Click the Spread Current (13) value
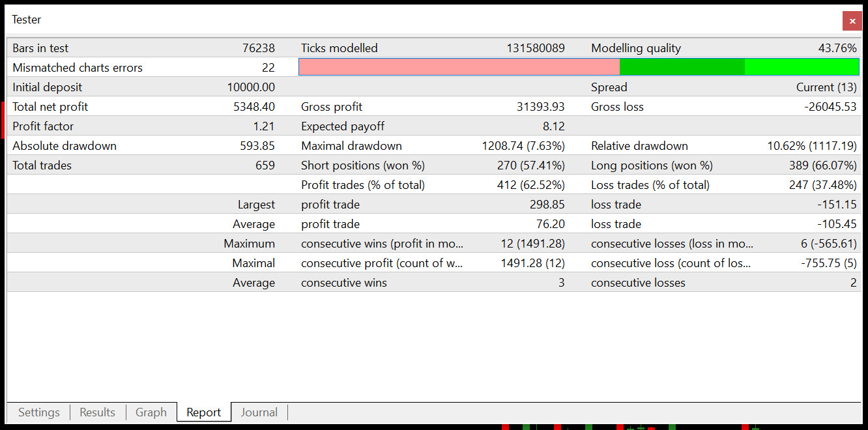 [826, 87]
